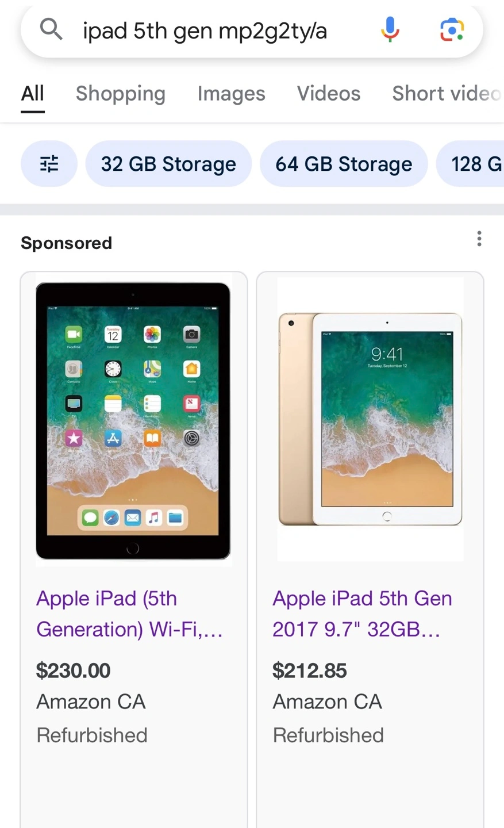Viewport: 504px width, 828px height.
Task: Select the $230.00 price listing
Action: click(73, 670)
